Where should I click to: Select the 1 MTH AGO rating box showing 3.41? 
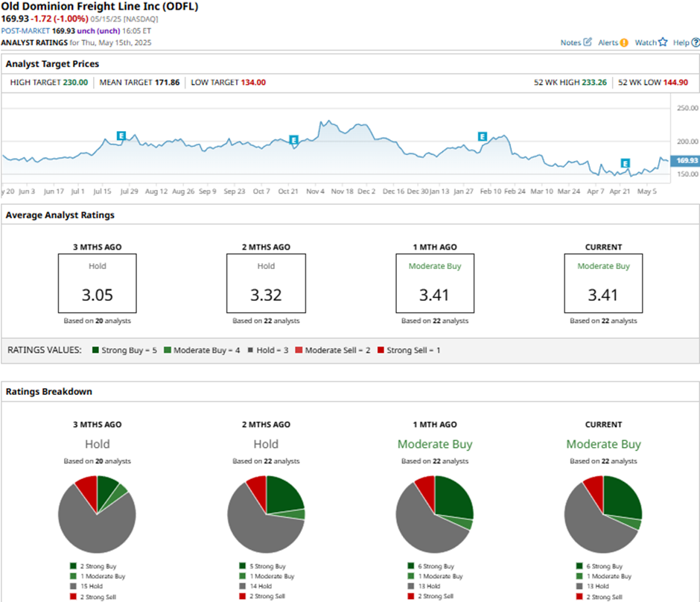pyautogui.click(x=435, y=283)
